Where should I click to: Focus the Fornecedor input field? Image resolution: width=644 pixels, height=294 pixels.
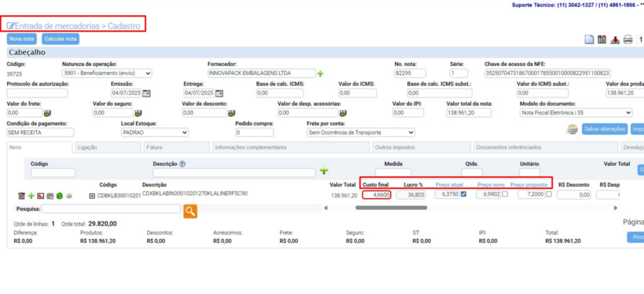tap(262, 73)
